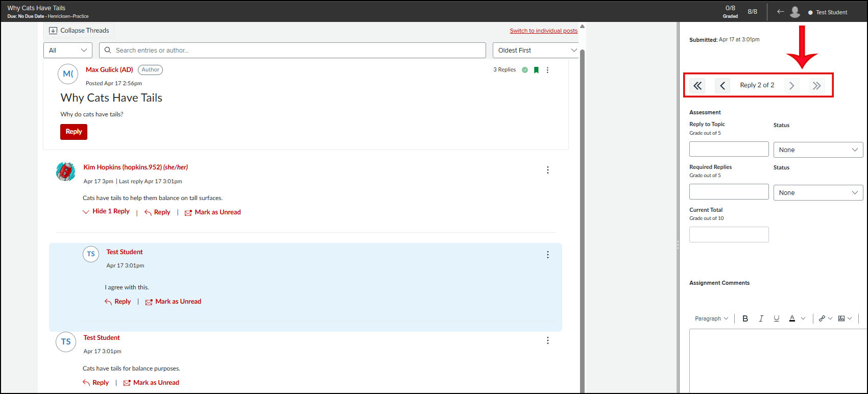Click red Reply button under topic
The height and width of the screenshot is (394, 868).
pos(74,132)
